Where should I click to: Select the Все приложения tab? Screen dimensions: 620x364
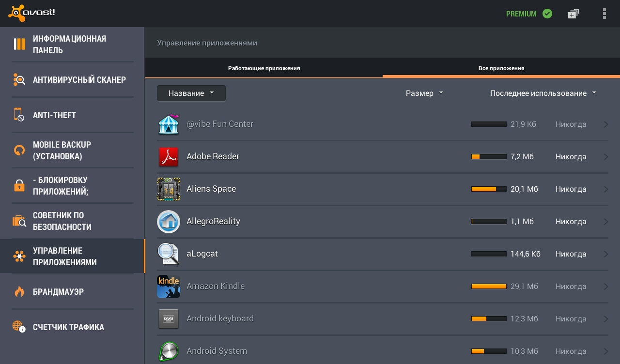click(501, 68)
